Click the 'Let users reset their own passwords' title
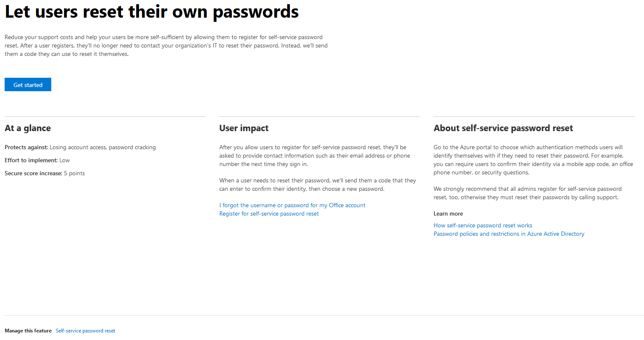This screenshot has height=340, width=644. click(x=152, y=12)
